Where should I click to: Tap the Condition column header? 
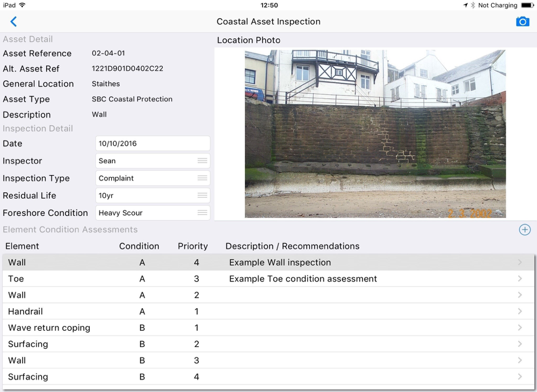(139, 246)
